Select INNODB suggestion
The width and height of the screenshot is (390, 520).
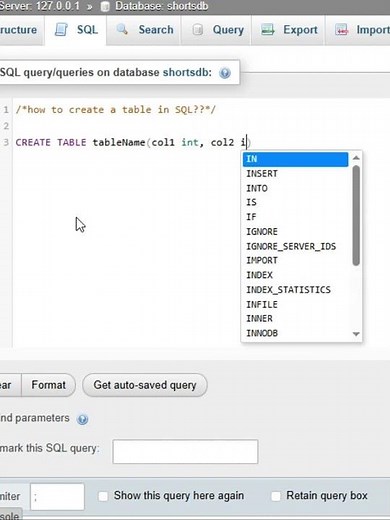pos(295,333)
